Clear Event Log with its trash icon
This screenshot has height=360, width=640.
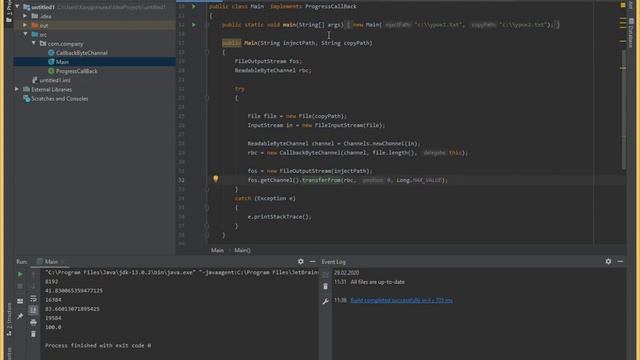325,287
